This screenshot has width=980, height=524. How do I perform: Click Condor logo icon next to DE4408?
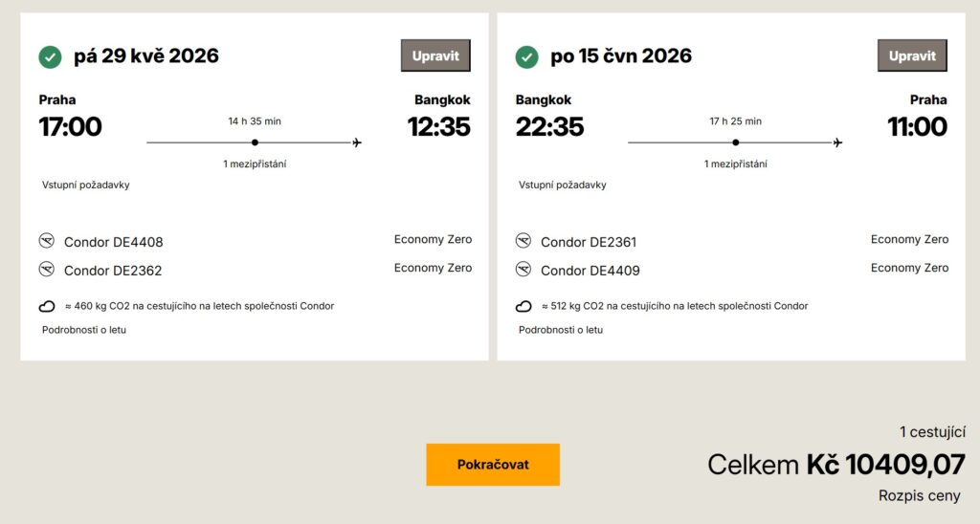click(x=47, y=241)
